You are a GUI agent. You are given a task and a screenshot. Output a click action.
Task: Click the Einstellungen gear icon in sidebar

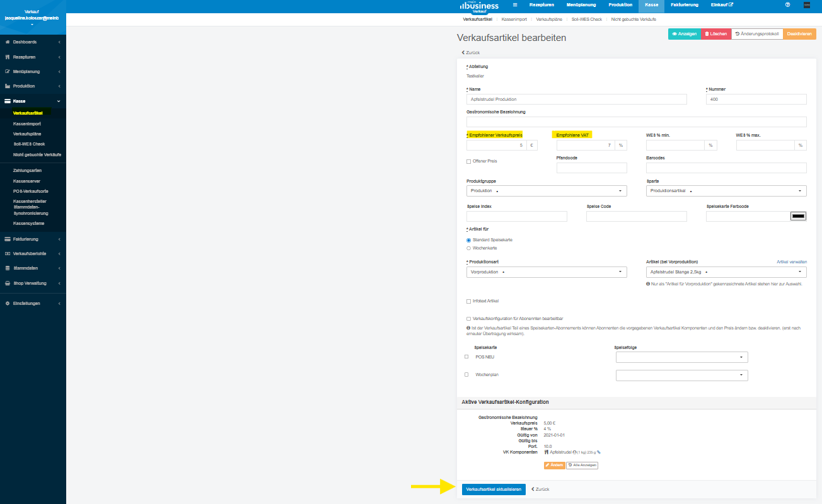(8, 304)
